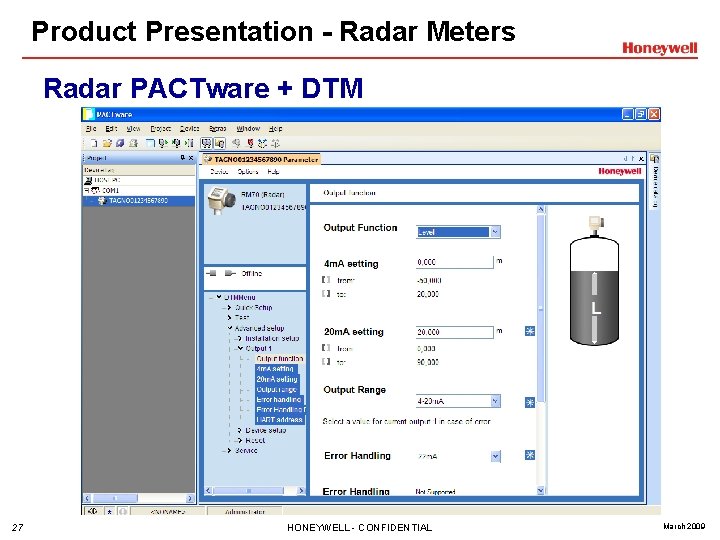Expand the Quick Setup tree node
This screenshot has height=540, width=720.
[229, 307]
